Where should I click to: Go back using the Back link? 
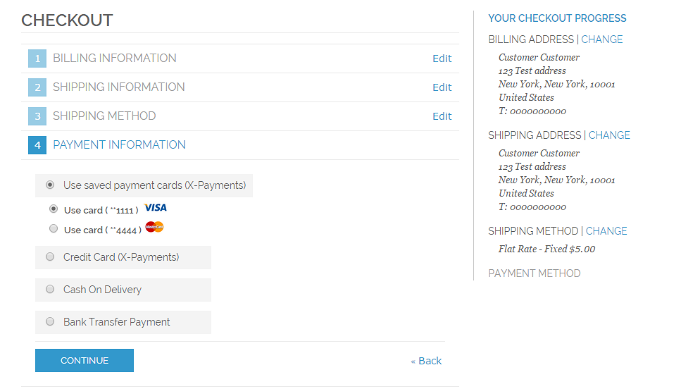click(426, 361)
